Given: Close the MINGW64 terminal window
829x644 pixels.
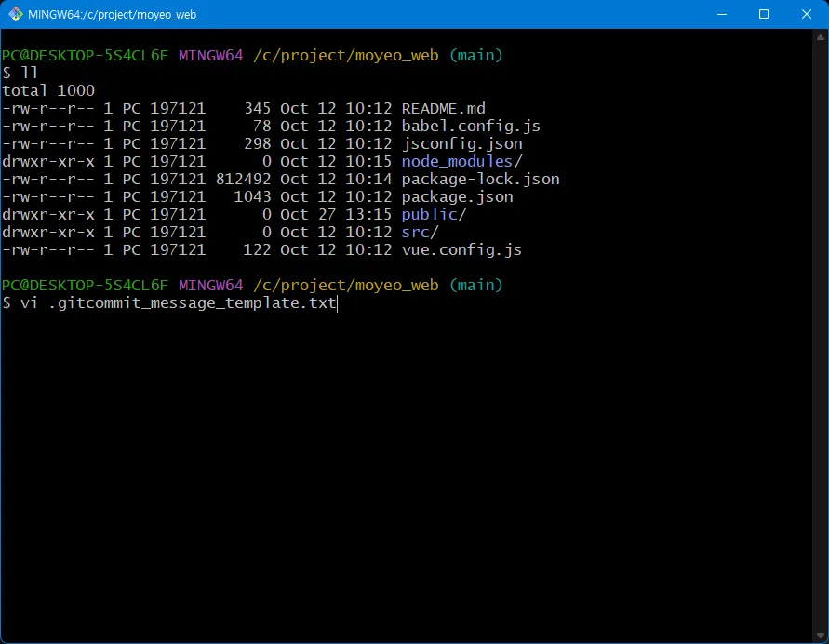Looking at the screenshot, I should [x=807, y=14].
